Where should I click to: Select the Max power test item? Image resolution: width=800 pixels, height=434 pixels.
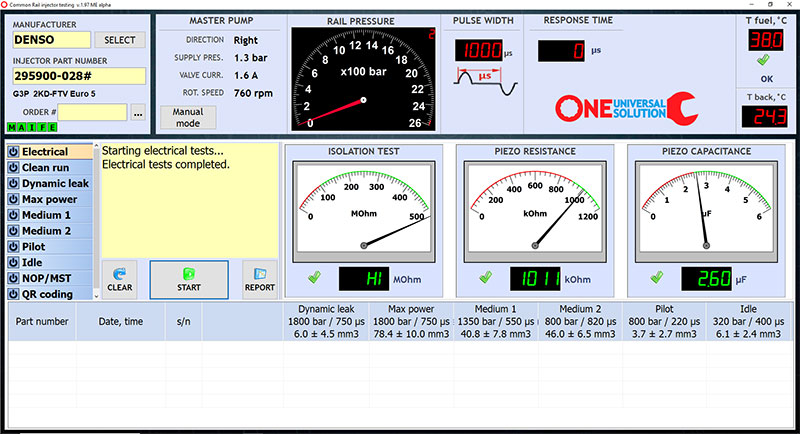(53, 199)
